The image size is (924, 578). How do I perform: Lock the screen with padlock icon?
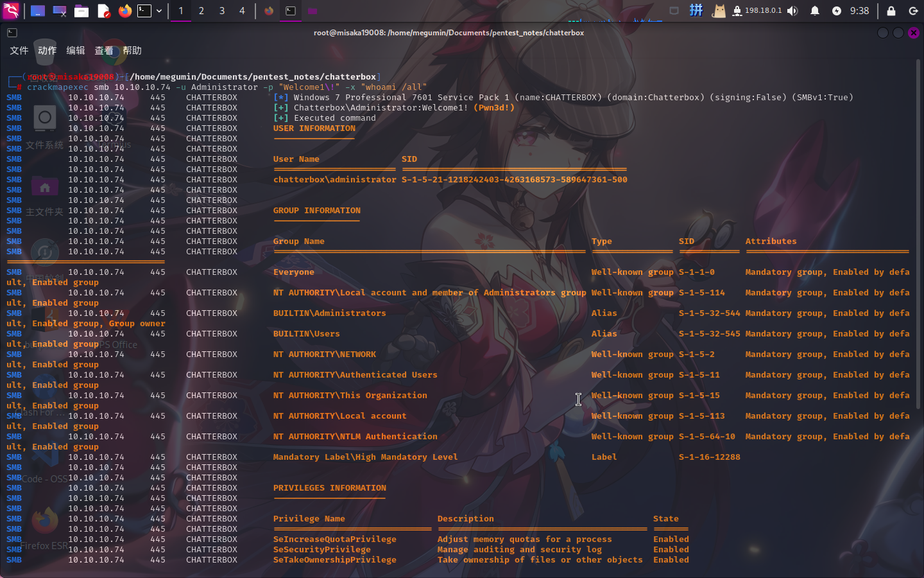(891, 11)
